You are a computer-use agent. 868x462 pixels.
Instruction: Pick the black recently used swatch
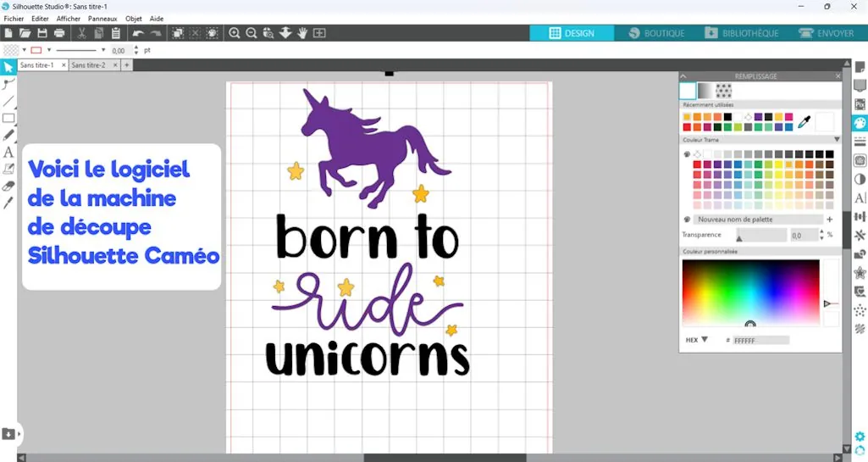[x=728, y=116]
